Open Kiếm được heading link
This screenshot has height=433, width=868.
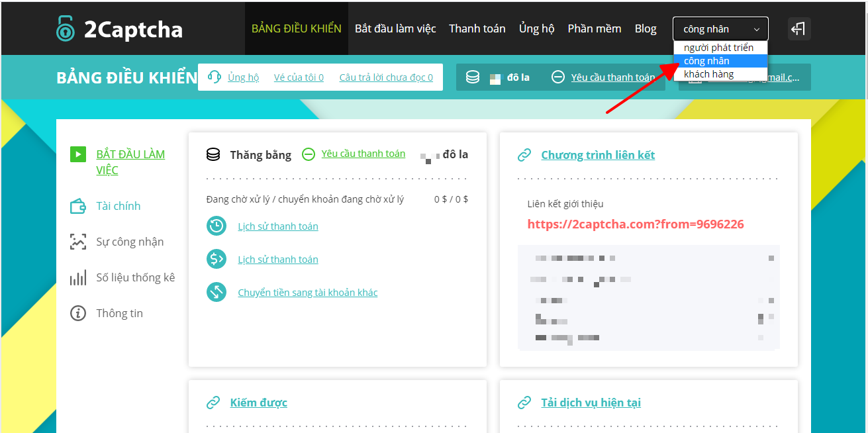click(259, 403)
